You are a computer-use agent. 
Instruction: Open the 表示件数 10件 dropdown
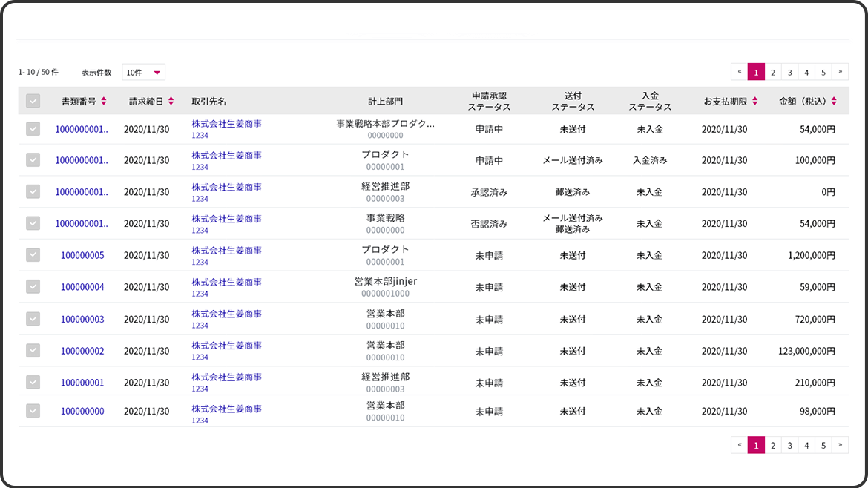143,73
